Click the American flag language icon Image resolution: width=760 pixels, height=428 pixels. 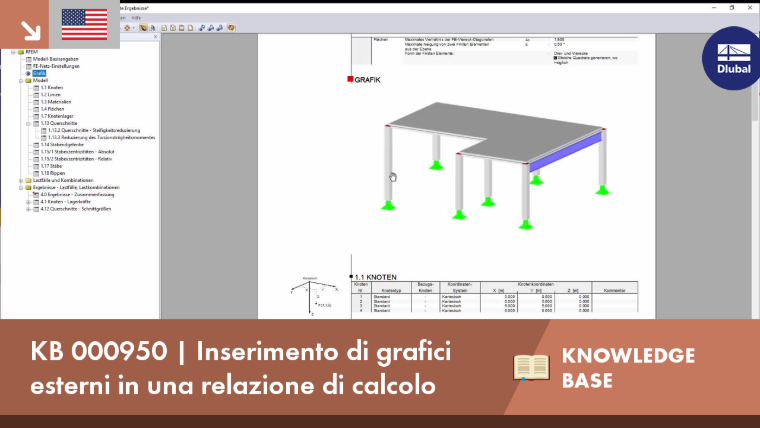pyautogui.click(x=84, y=24)
